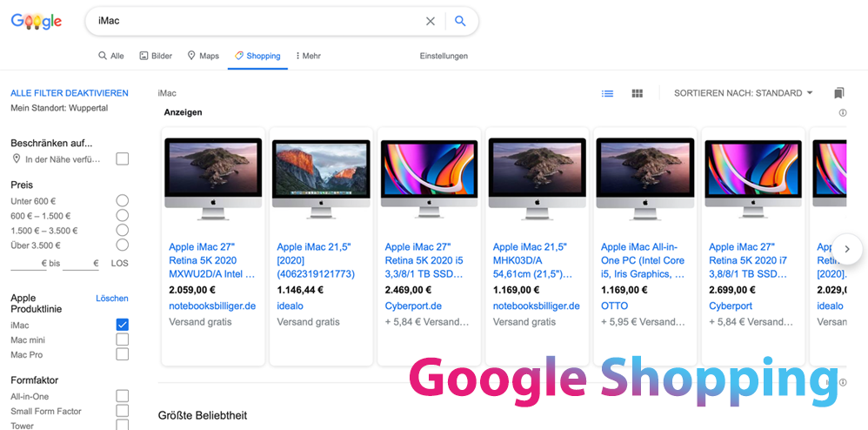
Task: Click the maximum price input field
Action: tap(81, 263)
